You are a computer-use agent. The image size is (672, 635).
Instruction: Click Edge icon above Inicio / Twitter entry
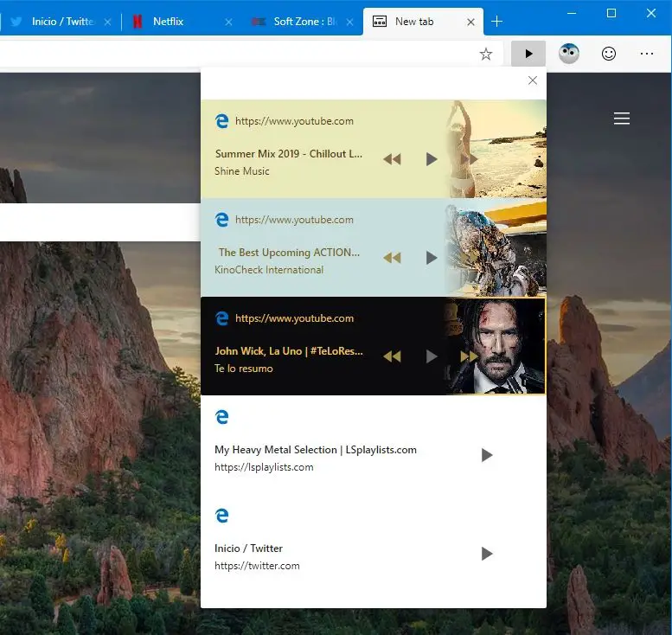coord(221,516)
